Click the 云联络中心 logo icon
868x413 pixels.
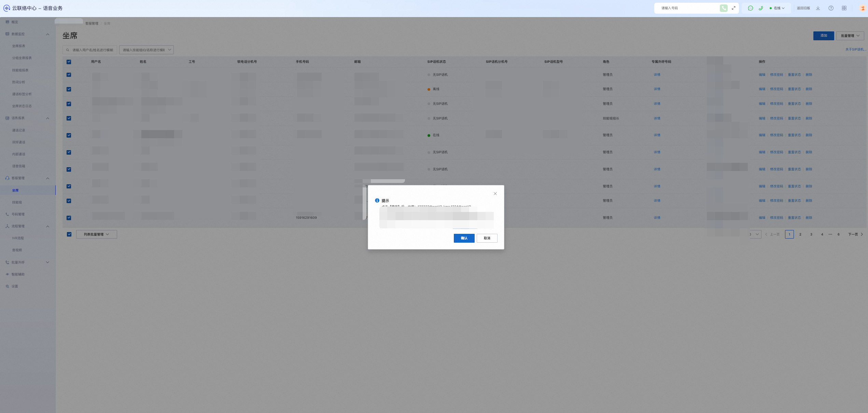(6, 8)
